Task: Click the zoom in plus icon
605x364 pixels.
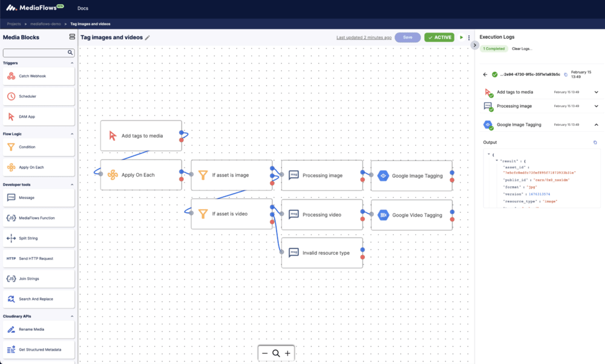Action: tap(287, 353)
